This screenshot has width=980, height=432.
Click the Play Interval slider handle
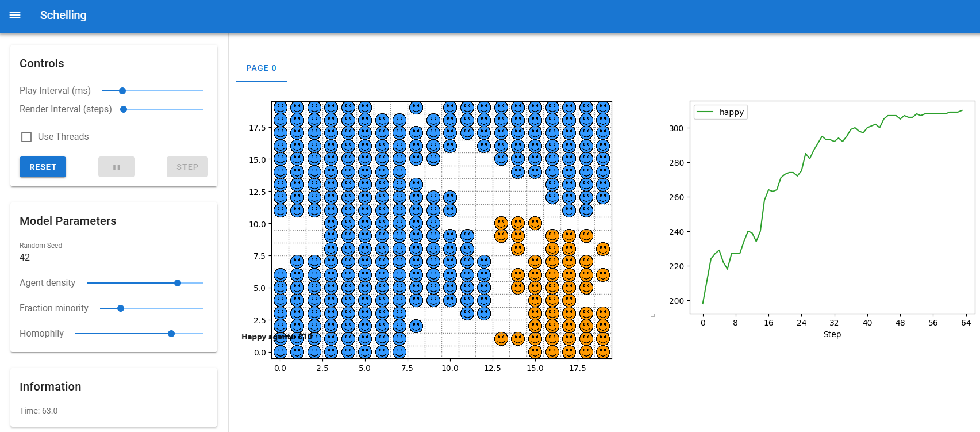(122, 91)
